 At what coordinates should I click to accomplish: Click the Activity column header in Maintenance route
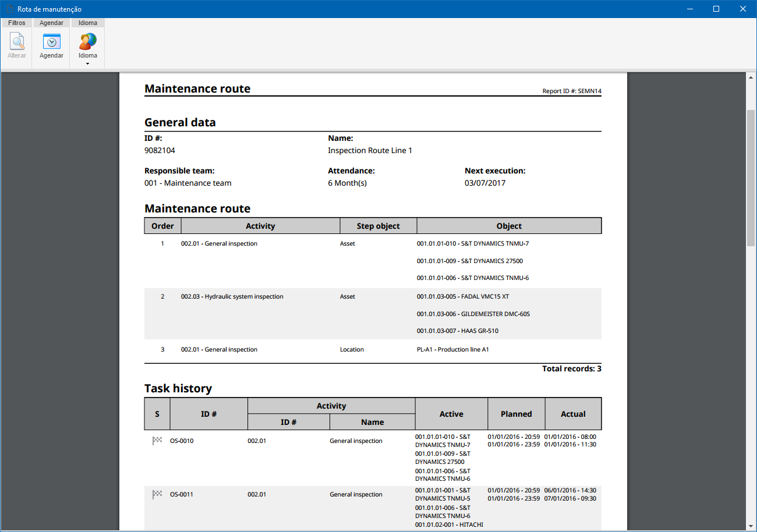click(260, 226)
